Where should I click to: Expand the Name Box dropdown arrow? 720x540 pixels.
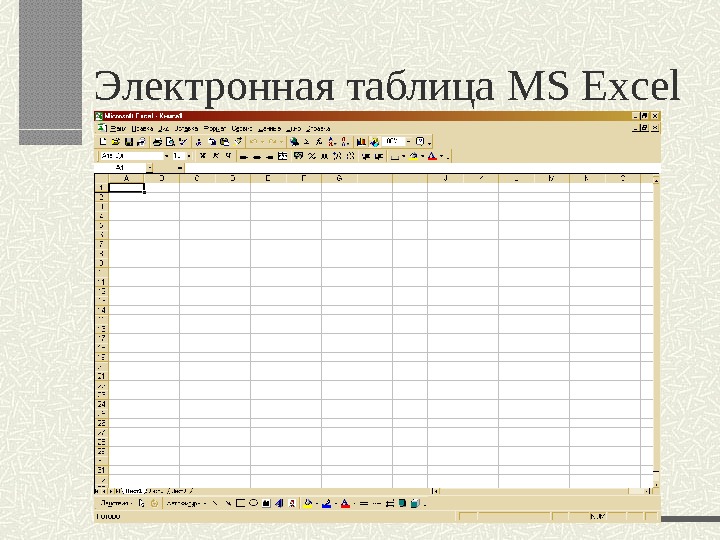150,168
